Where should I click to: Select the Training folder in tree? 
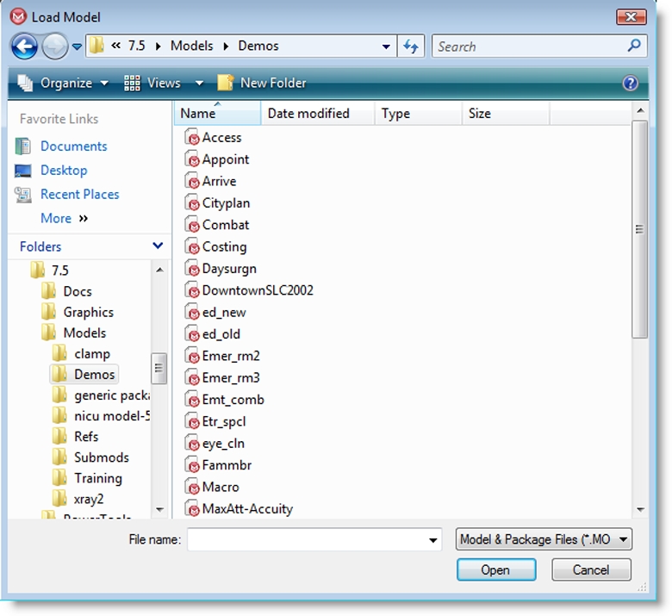pyautogui.click(x=97, y=478)
